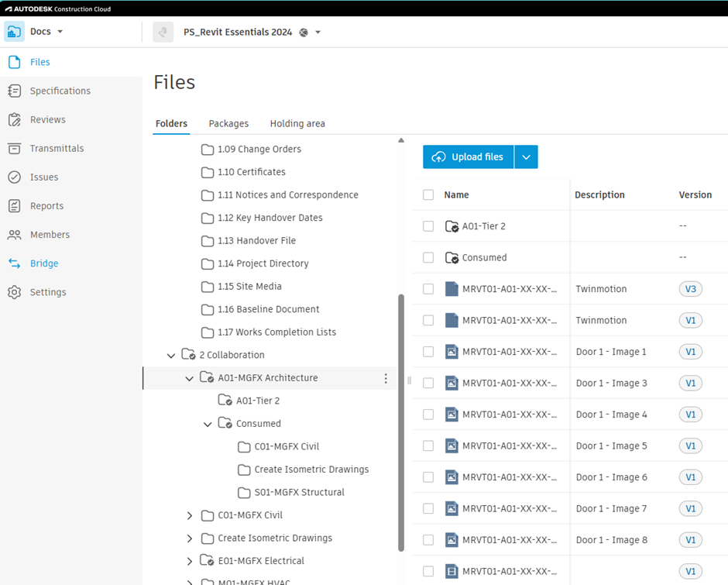Open the three-dot menu for A01-MGFX Architecture
Viewport: 728px width, 585px height.
click(386, 378)
